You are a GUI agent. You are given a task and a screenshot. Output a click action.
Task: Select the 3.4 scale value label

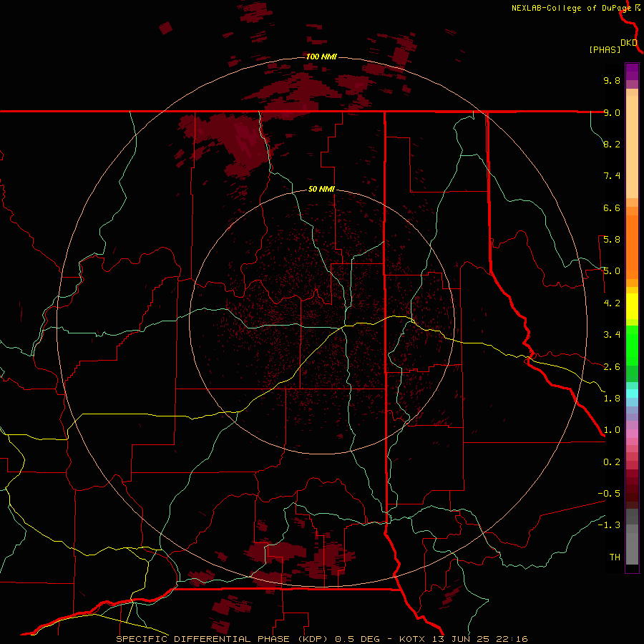pos(612,335)
